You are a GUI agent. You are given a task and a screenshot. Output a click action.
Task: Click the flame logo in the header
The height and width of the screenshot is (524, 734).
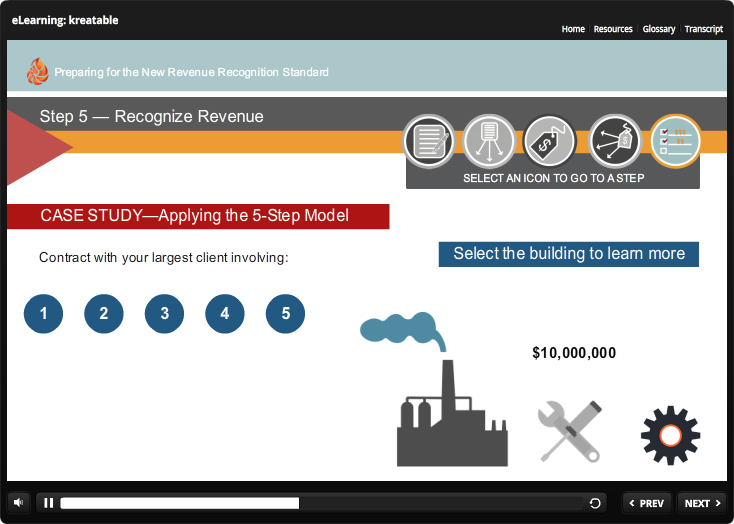[x=37, y=71]
